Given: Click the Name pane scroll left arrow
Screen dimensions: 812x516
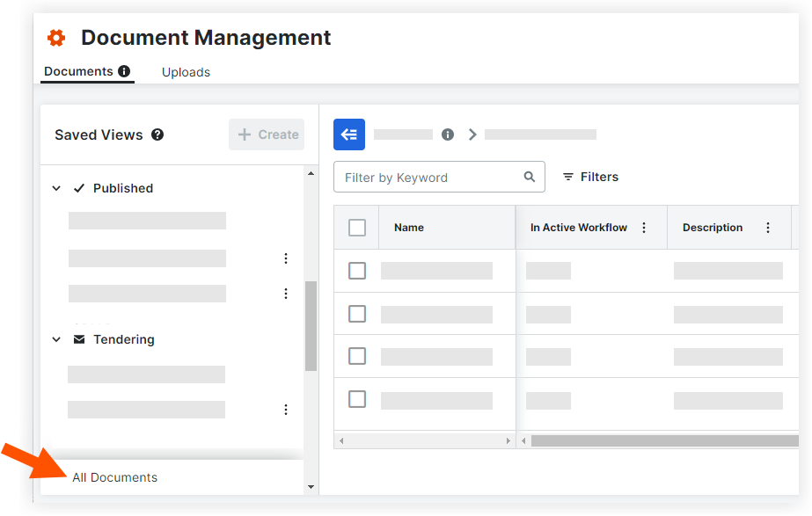Looking at the screenshot, I should click(x=341, y=441).
